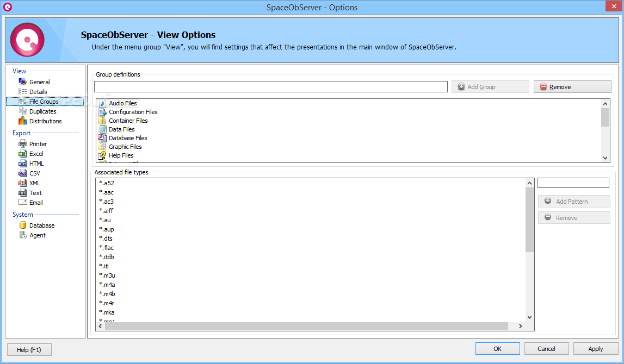
Task: Open the Duplicates options page
Action: [x=42, y=111]
